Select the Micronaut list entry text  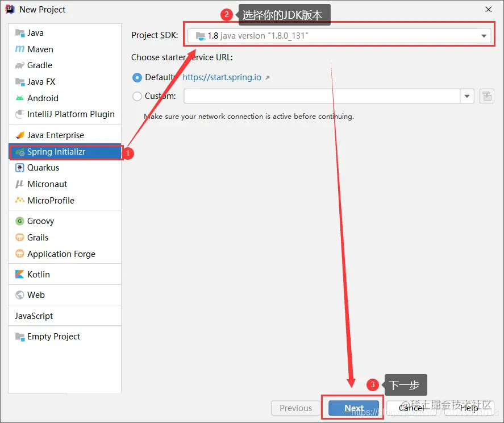click(x=47, y=184)
